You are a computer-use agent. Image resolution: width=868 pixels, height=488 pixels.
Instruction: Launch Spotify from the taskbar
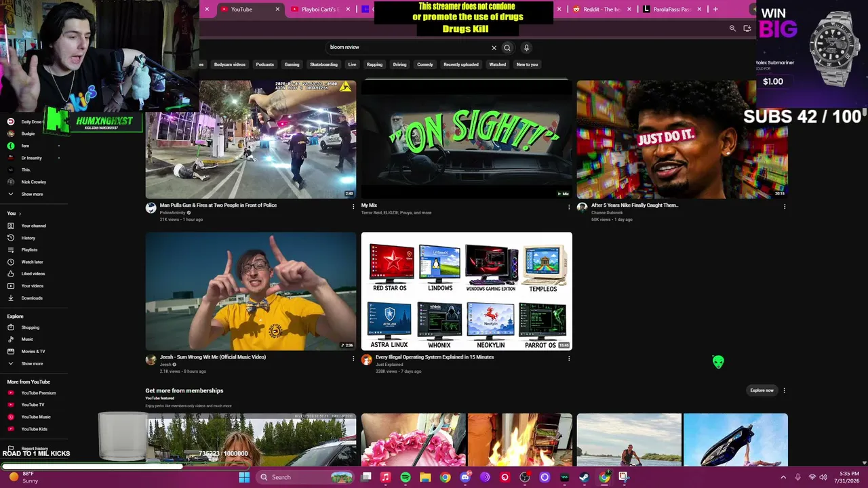(406, 477)
